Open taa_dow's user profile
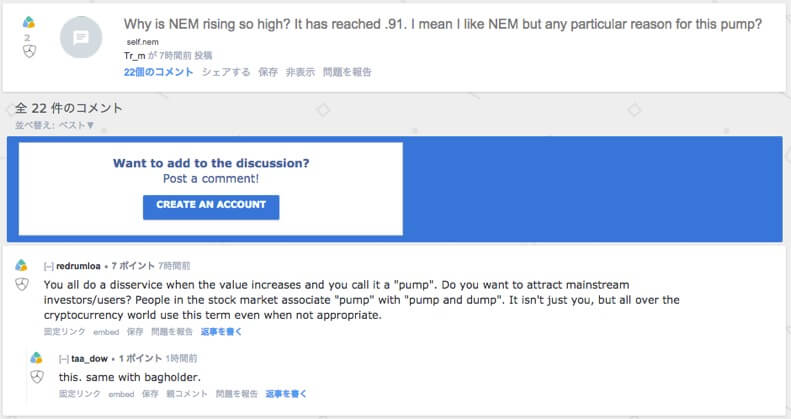This screenshot has height=419, width=791. coord(89,358)
